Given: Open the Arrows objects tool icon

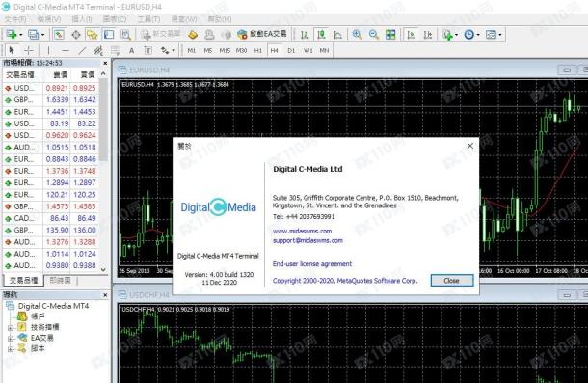Looking at the screenshot, I should 165,50.
